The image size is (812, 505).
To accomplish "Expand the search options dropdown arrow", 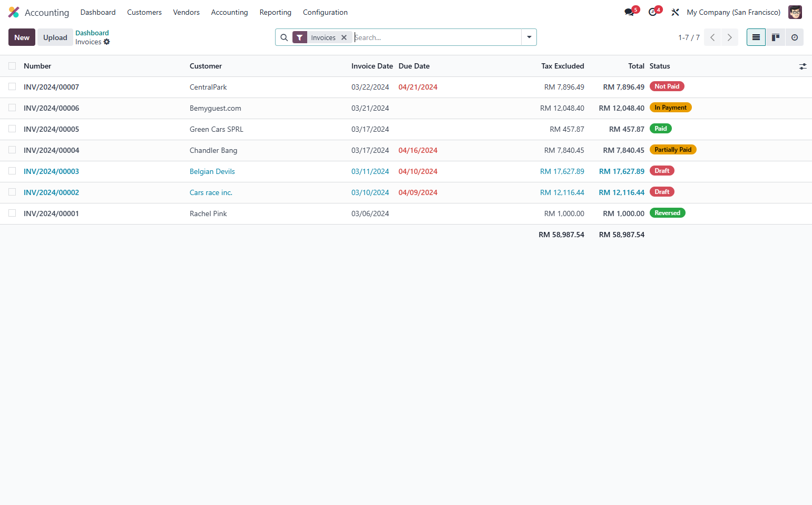I will click(529, 37).
